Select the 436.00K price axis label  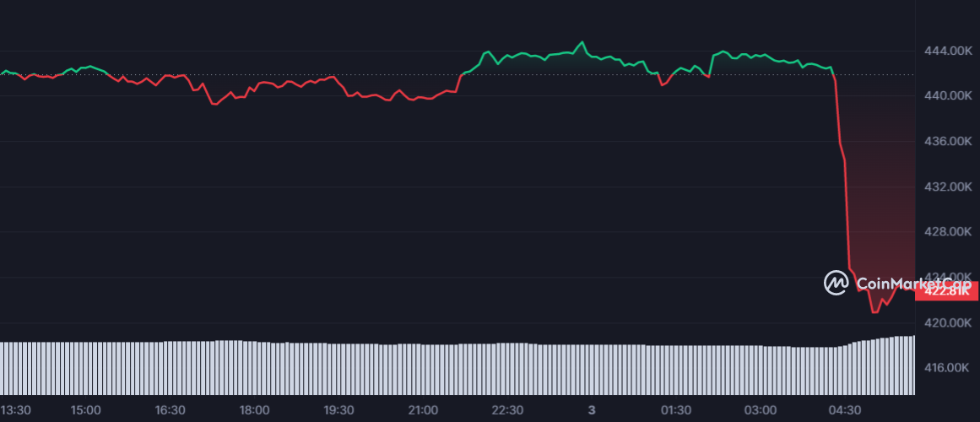(948, 141)
